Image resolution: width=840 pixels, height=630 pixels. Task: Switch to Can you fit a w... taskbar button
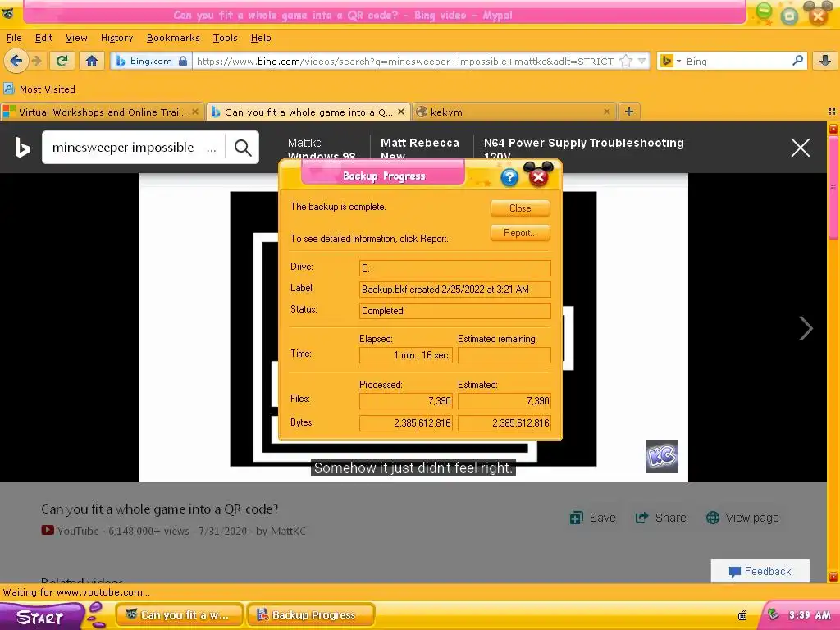pyautogui.click(x=180, y=615)
